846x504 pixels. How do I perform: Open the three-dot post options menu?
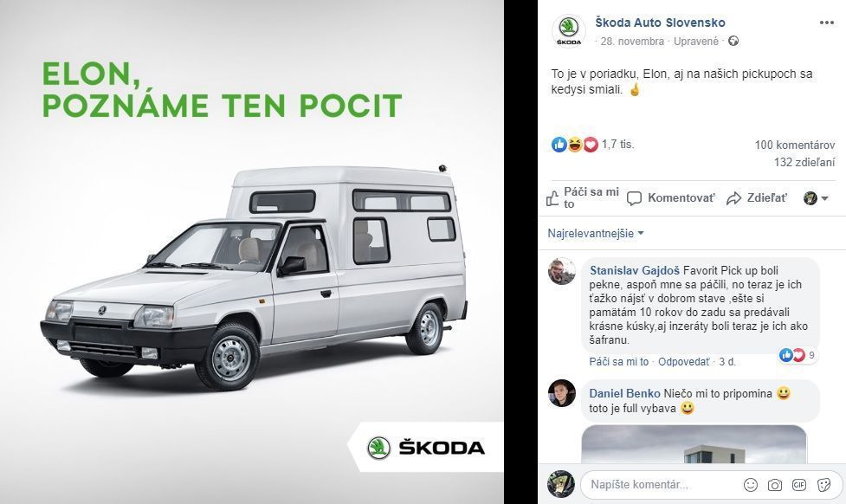826,23
